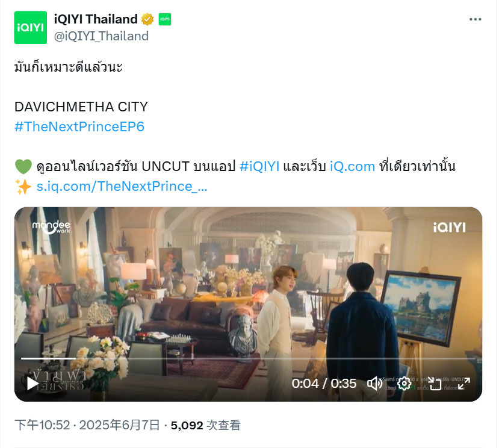The image size is (499, 448).
Task: Open the s.iq.com/TheNextPrince_ short link
Action: [x=122, y=186]
